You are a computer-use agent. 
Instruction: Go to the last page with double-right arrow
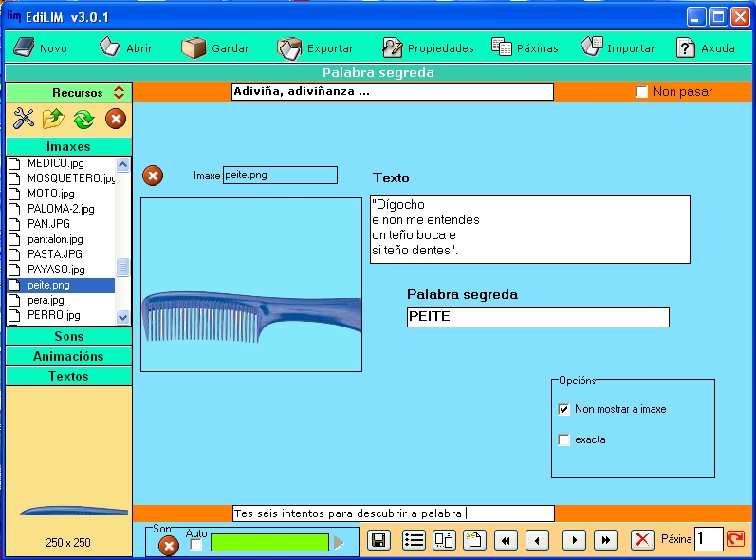point(605,540)
